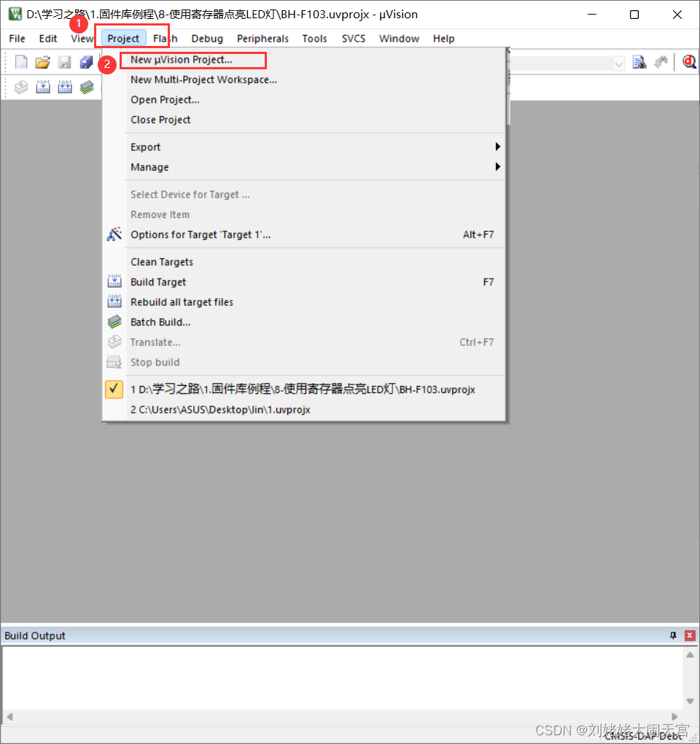Open the SVCS menu
This screenshot has width=700, height=744.
click(x=354, y=39)
